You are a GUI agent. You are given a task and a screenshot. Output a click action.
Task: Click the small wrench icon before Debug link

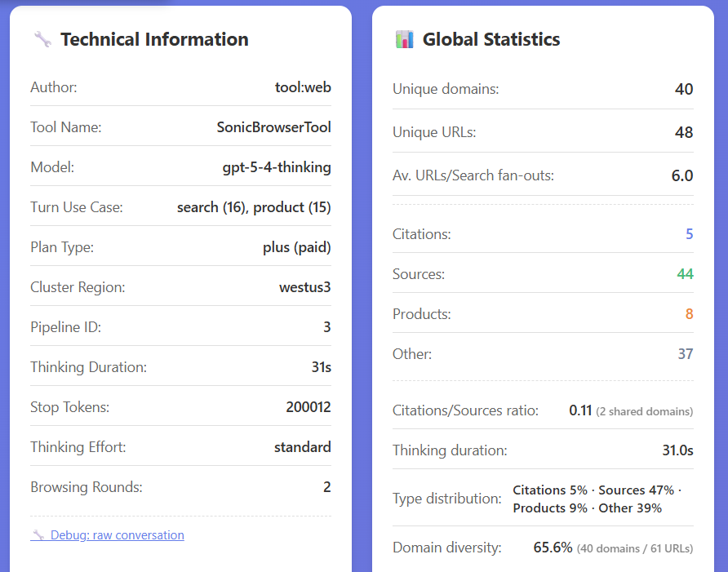pos(38,535)
